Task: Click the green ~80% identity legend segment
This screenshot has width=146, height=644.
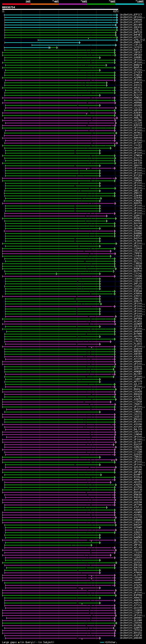Action: [x=101, y=4]
